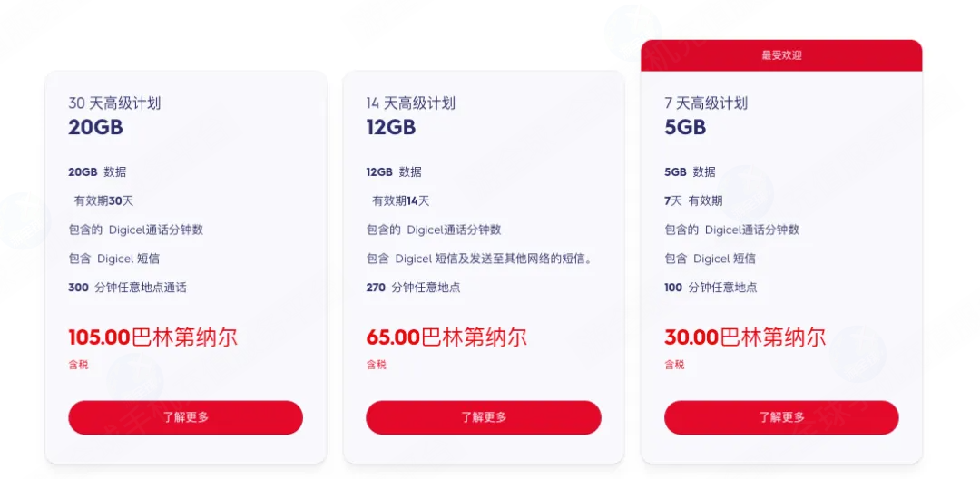Image resolution: width=980 pixels, height=479 pixels.
Task: Click Digicel 短信及发送至其他网络的短信 line
Action: [479, 259]
